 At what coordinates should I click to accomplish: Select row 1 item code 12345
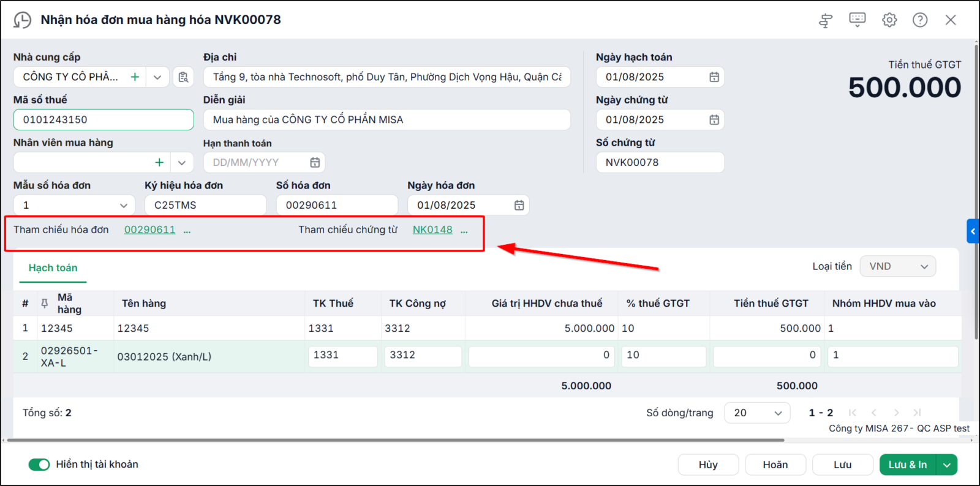click(57, 329)
